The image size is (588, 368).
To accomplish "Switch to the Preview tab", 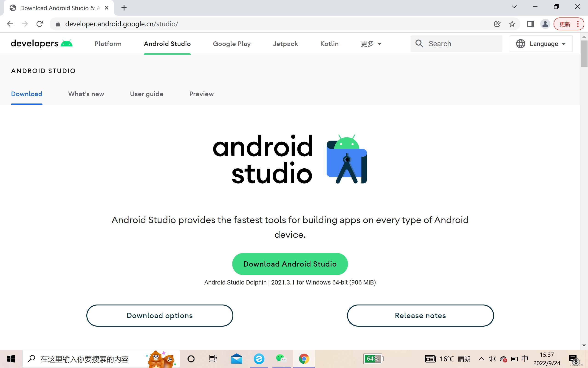I will 201,94.
